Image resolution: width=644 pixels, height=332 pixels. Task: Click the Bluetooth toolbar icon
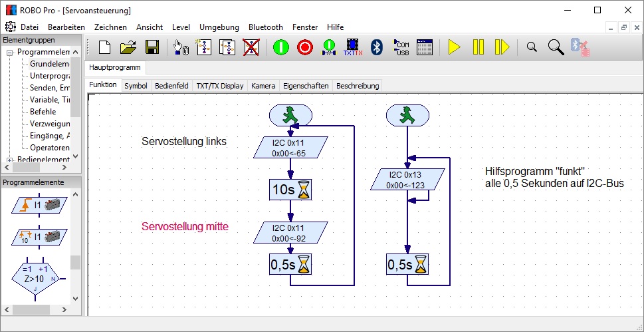(376, 47)
